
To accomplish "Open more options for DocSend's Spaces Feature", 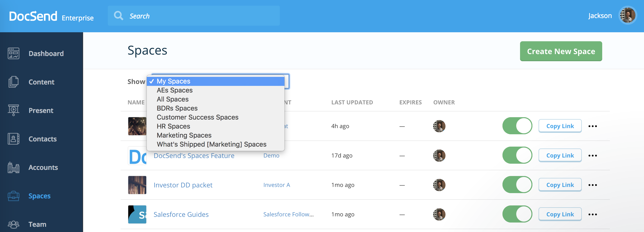I will (592, 156).
